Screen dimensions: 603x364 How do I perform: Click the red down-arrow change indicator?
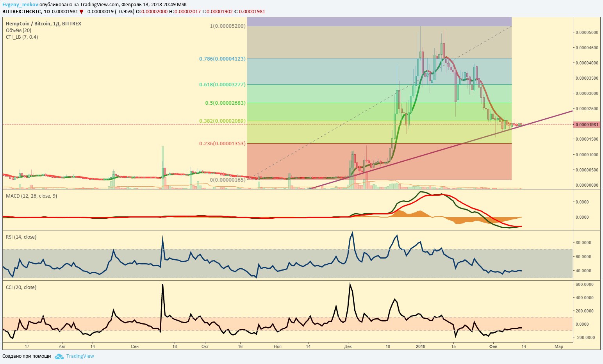(x=81, y=12)
